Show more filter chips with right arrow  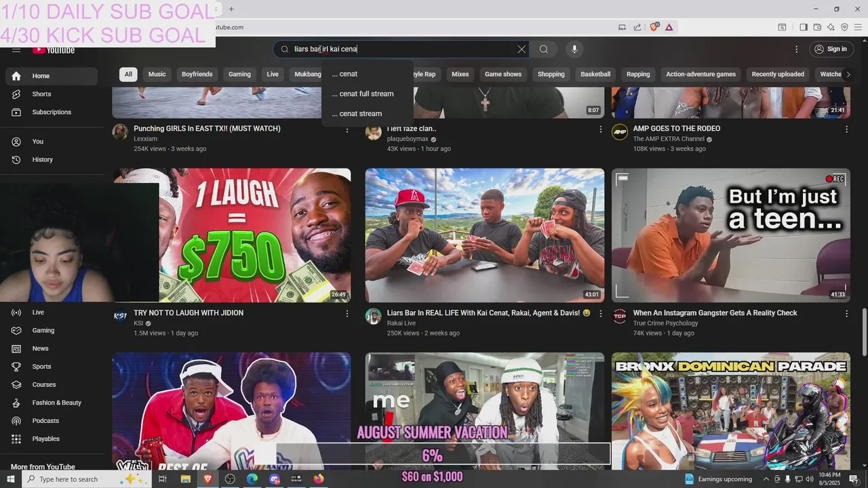pos(848,75)
